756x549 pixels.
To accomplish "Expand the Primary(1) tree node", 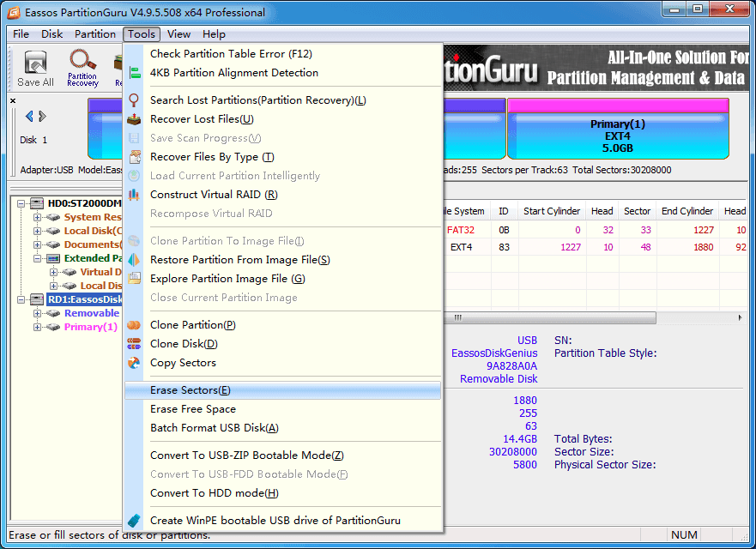I will [37, 328].
